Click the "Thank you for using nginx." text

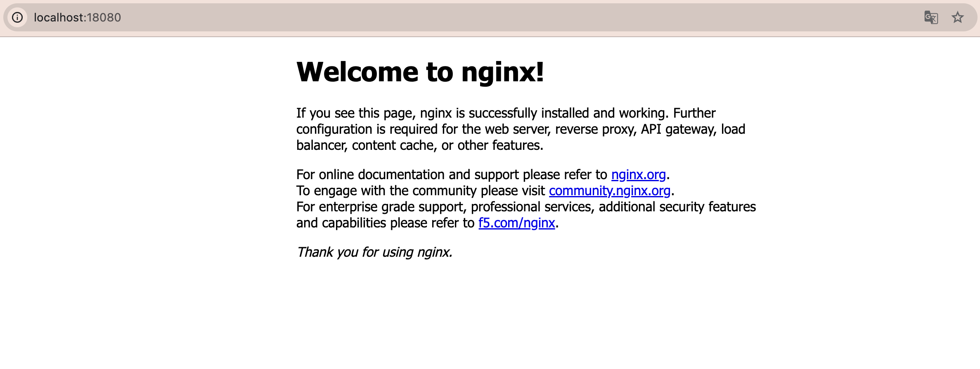coord(374,252)
